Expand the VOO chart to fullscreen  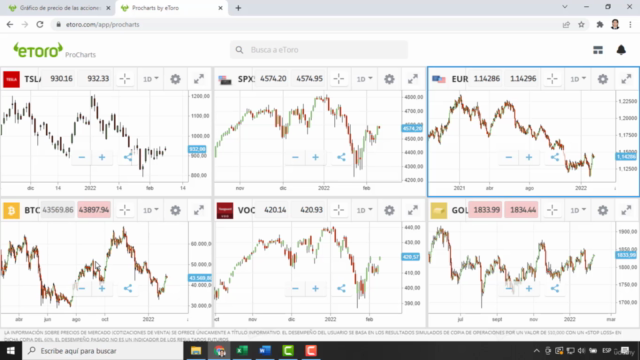[413, 210]
